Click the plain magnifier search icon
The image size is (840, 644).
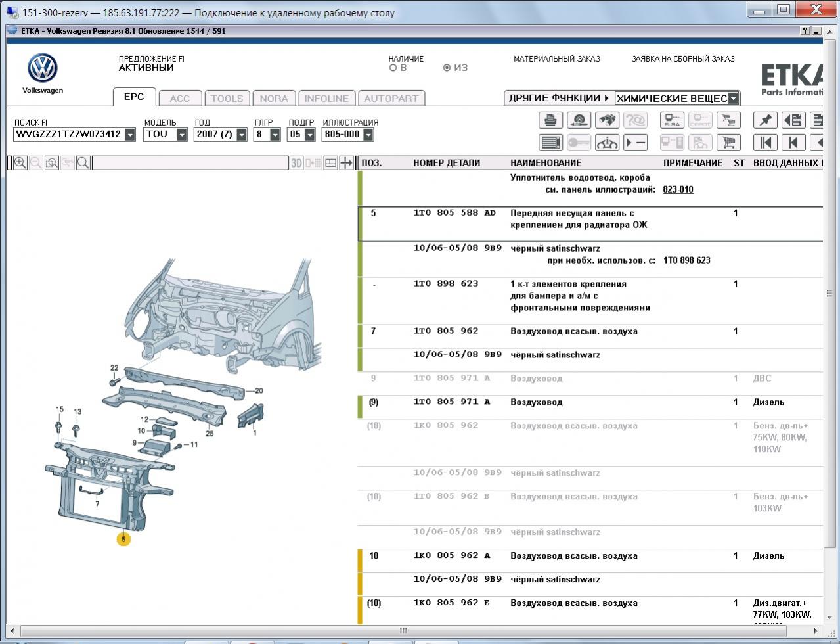[83, 163]
